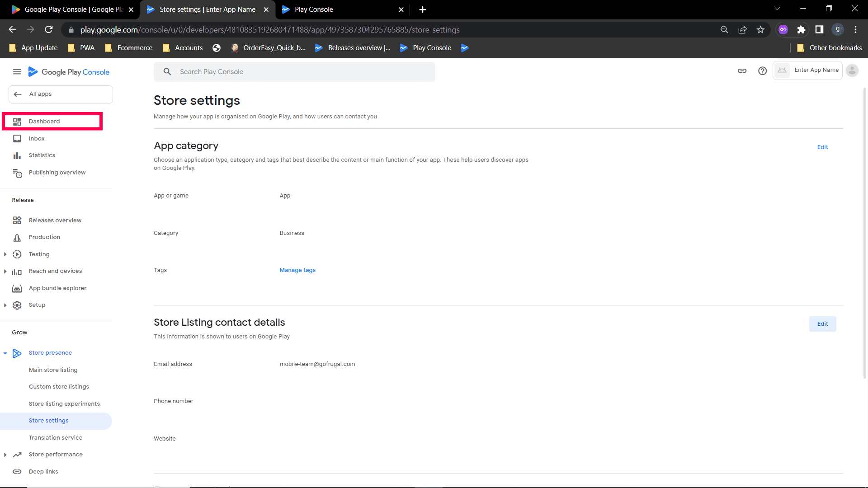Click the copy link icon in header

(x=742, y=71)
